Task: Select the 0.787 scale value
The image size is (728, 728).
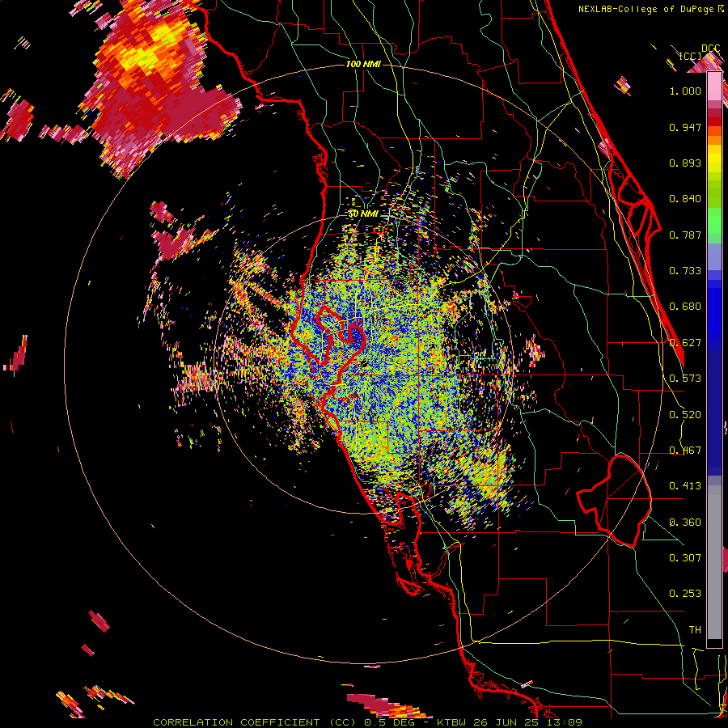Action: [x=685, y=235]
